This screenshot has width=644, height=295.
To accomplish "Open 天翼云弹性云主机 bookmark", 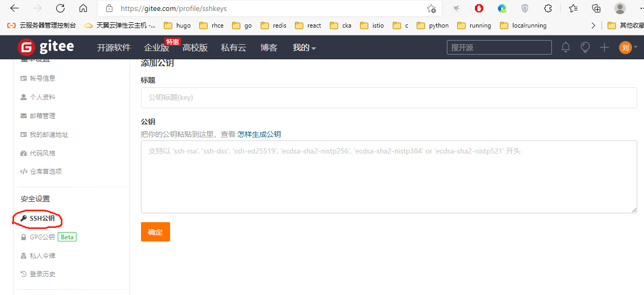I will [x=120, y=25].
